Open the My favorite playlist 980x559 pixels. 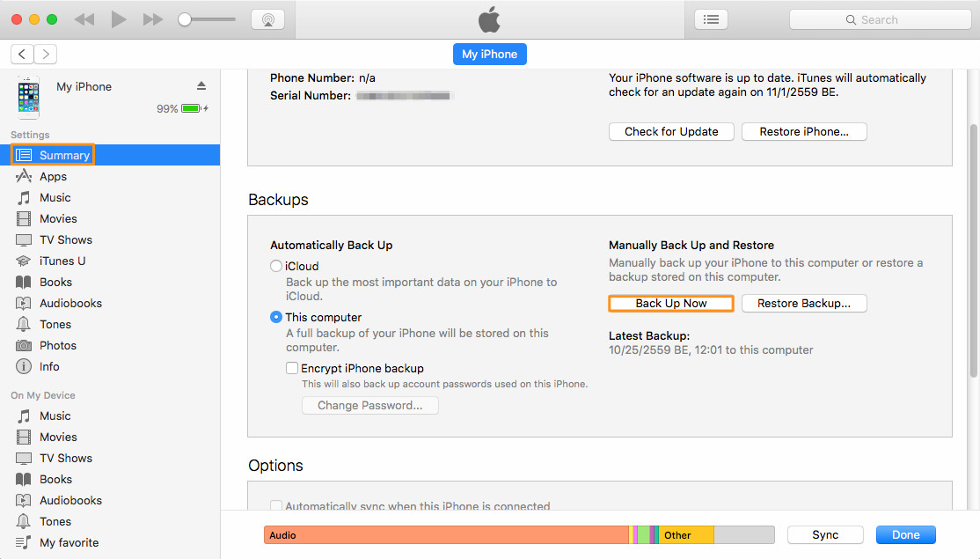coord(69,543)
